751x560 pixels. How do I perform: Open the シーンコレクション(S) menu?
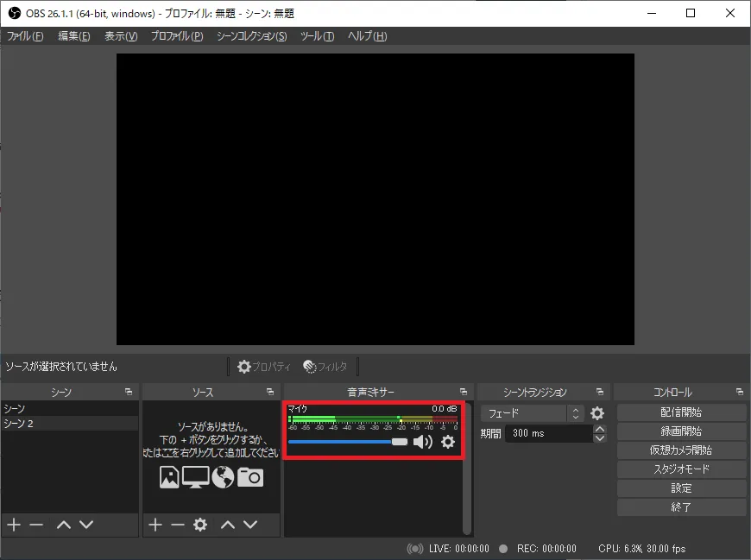(x=251, y=36)
